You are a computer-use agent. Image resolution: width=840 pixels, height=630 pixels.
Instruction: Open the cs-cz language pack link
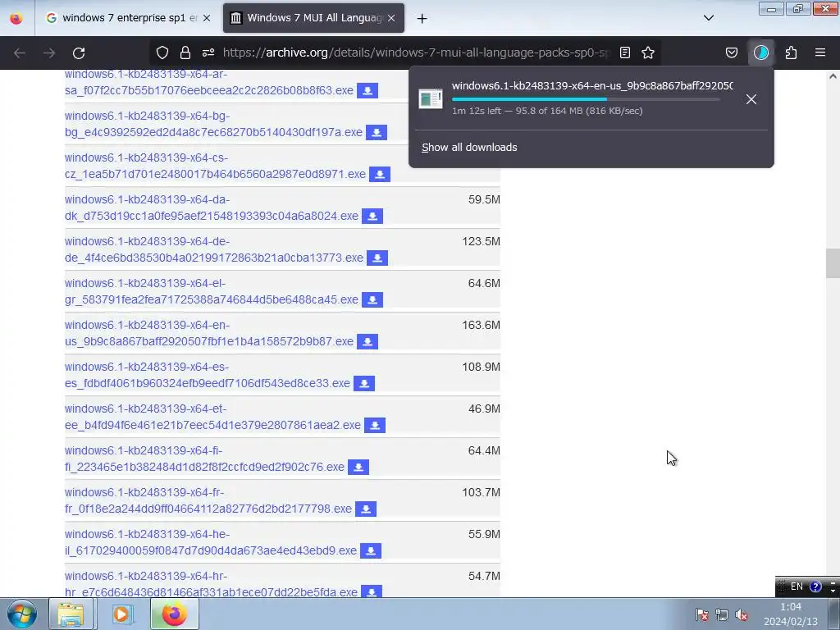tap(216, 166)
